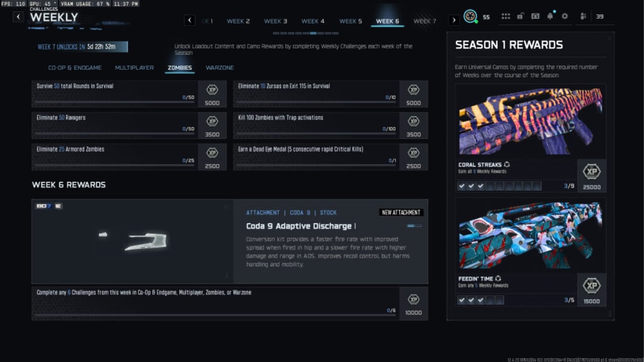Open the WEEK 3 tab
644x362 pixels.
click(x=275, y=20)
